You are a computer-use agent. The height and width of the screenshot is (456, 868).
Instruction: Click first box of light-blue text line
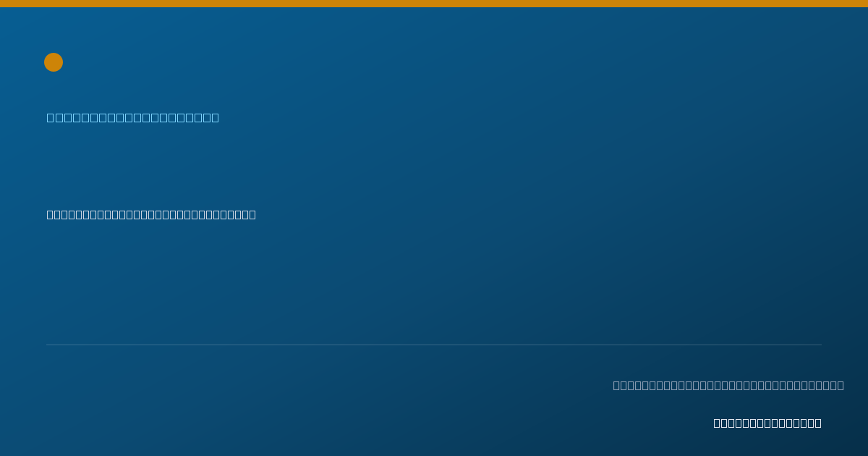click(x=51, y=117)
